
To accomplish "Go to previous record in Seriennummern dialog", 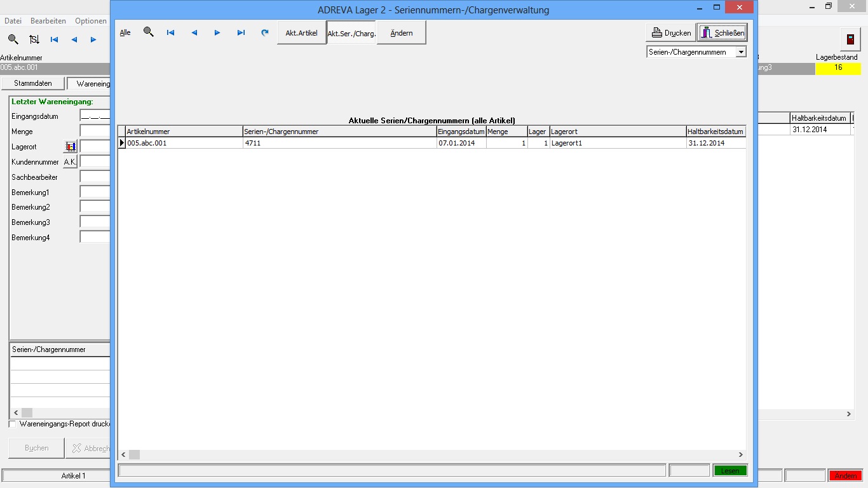I will click(x=194, y=32).
